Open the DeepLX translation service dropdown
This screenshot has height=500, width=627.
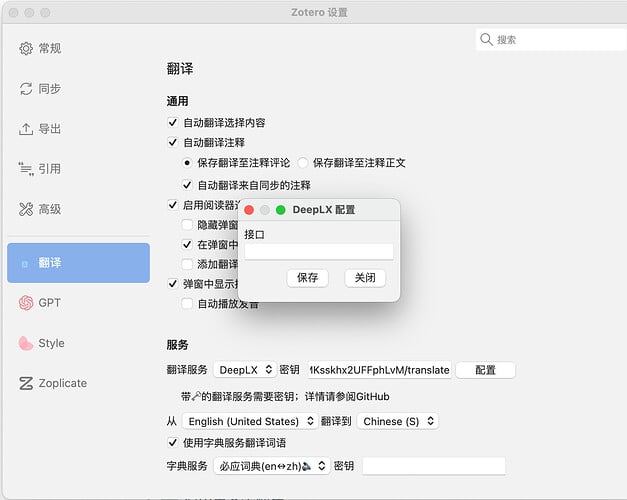(x=245, y=370)
